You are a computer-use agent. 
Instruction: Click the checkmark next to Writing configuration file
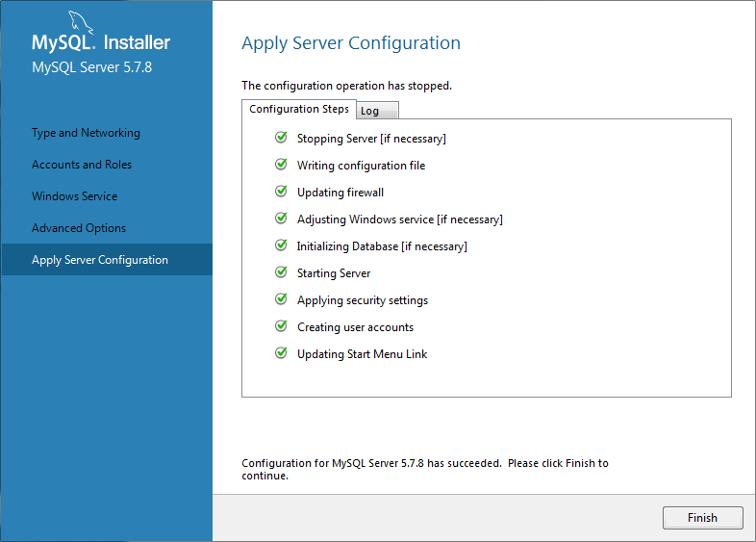pos(281,165)
